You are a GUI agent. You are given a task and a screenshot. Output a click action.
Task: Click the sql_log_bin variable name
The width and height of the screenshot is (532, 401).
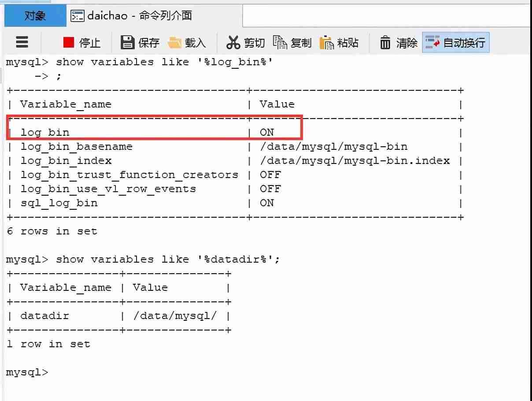(59, 203)
